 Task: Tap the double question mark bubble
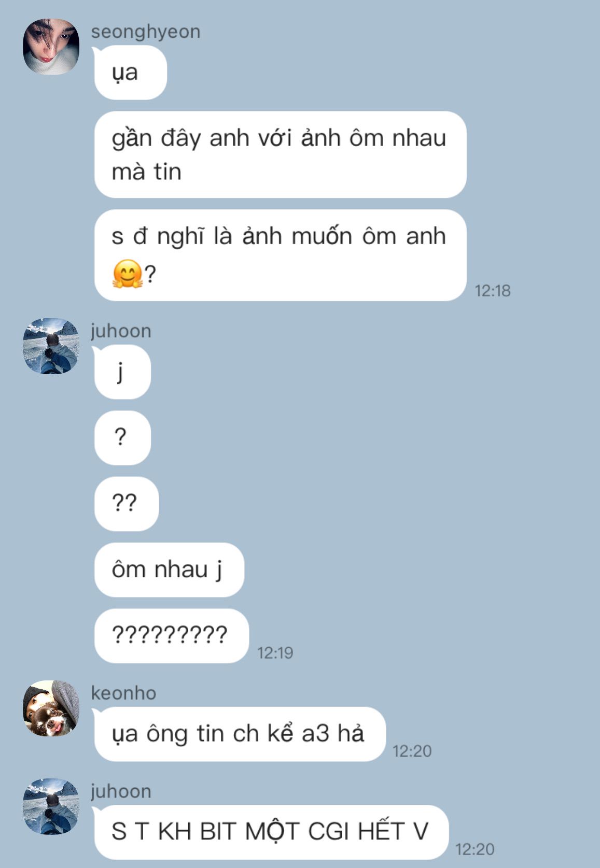tap(126, 504)
